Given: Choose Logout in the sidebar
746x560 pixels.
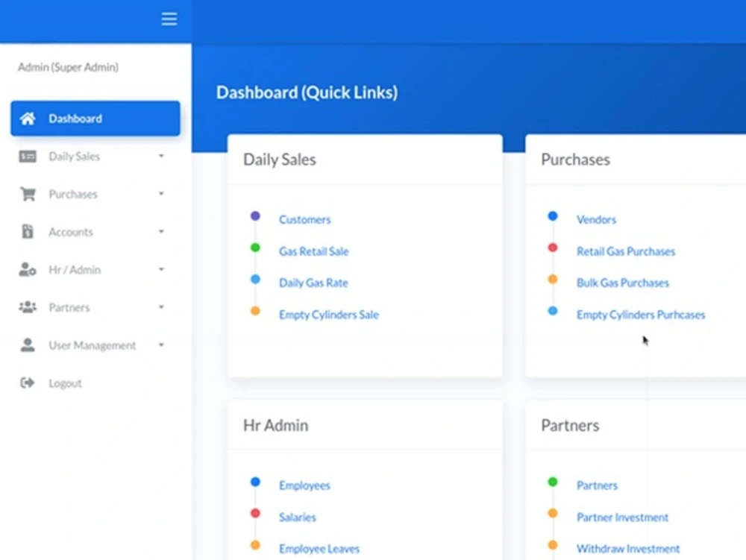Looking at the screenshot, I should coord(95,383).
